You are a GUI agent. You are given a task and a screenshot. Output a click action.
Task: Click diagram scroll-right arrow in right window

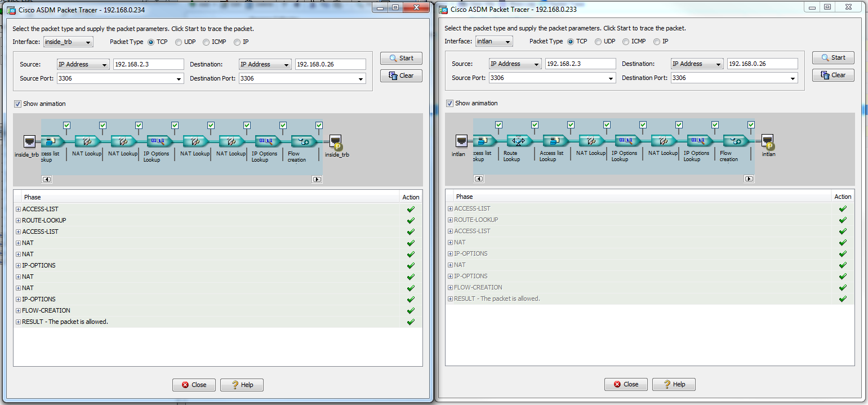tap(749, 179)
